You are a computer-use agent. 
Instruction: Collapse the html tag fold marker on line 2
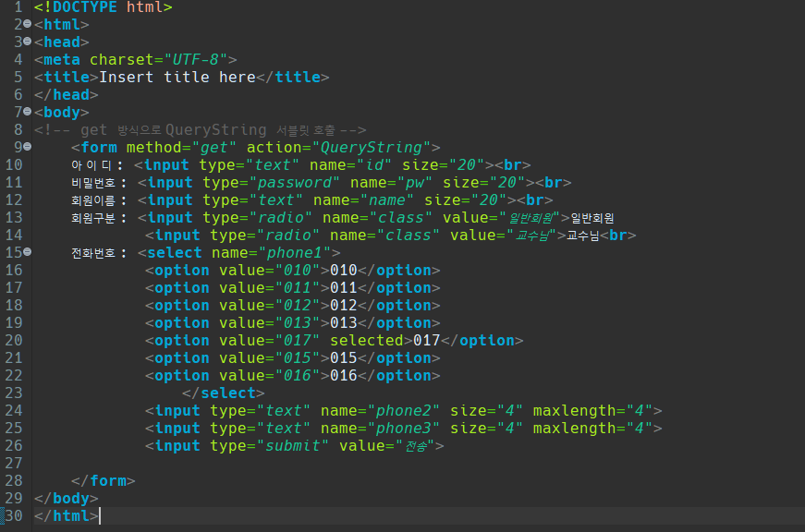(27, 24)
